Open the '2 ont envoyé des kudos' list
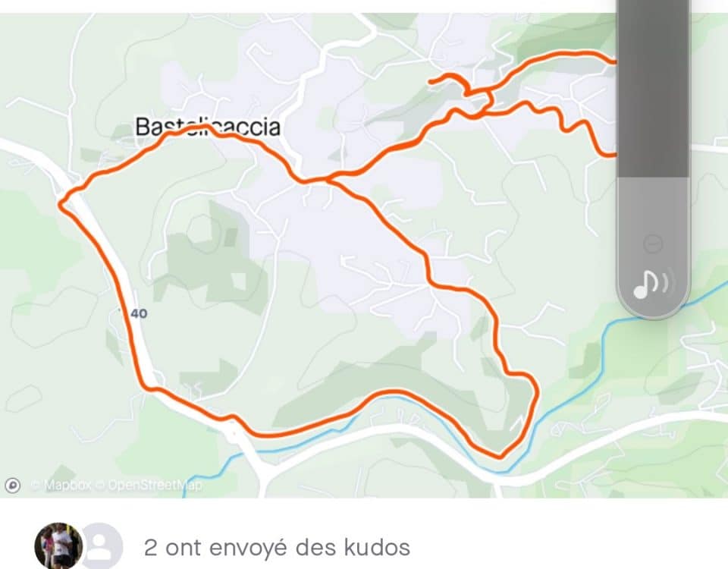This screenshot has width=728, height=569. pos(278,547)
